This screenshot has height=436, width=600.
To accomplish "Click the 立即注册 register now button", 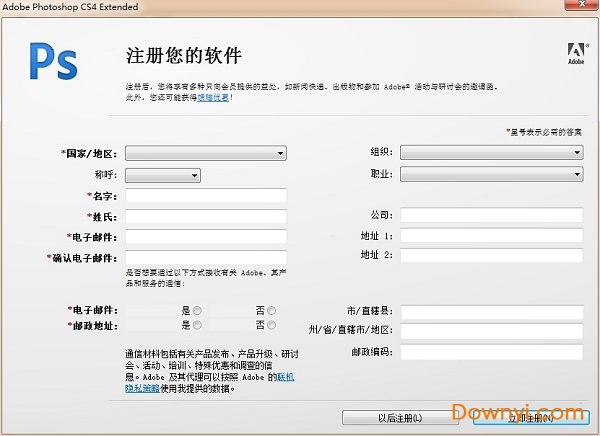I will pyautogui.click(x=531, y=418).
